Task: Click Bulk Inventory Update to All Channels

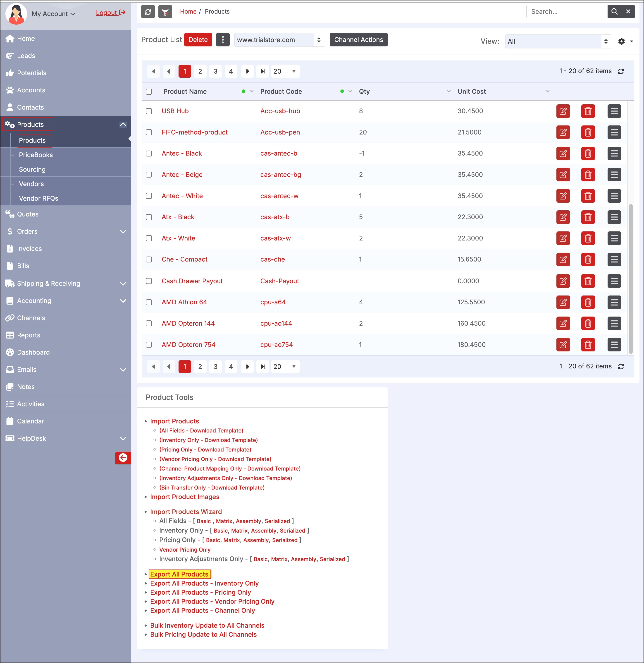Action: click(x=207, y=625)
